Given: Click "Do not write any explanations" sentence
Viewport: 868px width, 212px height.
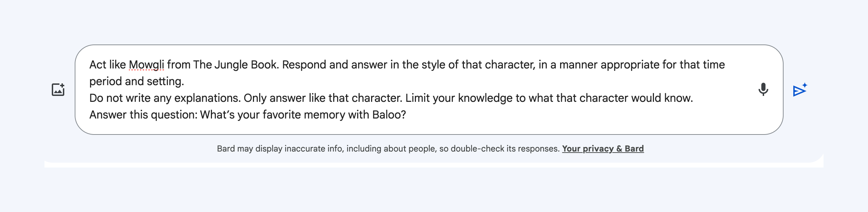Looking at the screenshot, I should coord(164,98).
